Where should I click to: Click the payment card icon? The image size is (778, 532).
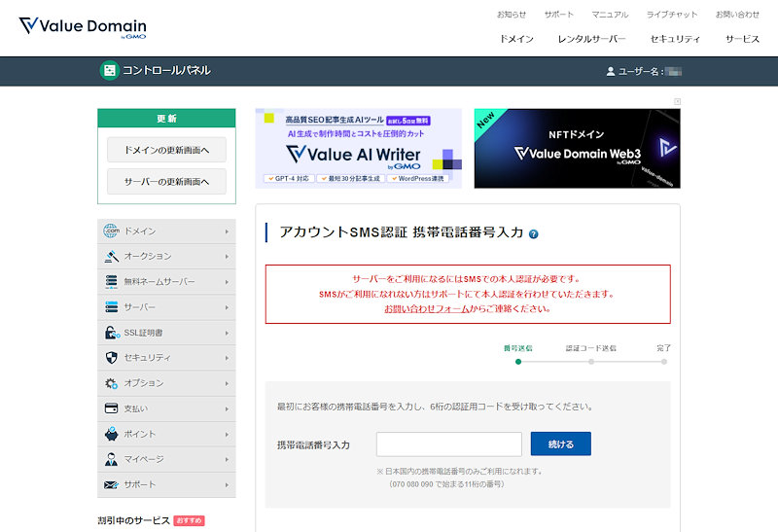point(111,408)
